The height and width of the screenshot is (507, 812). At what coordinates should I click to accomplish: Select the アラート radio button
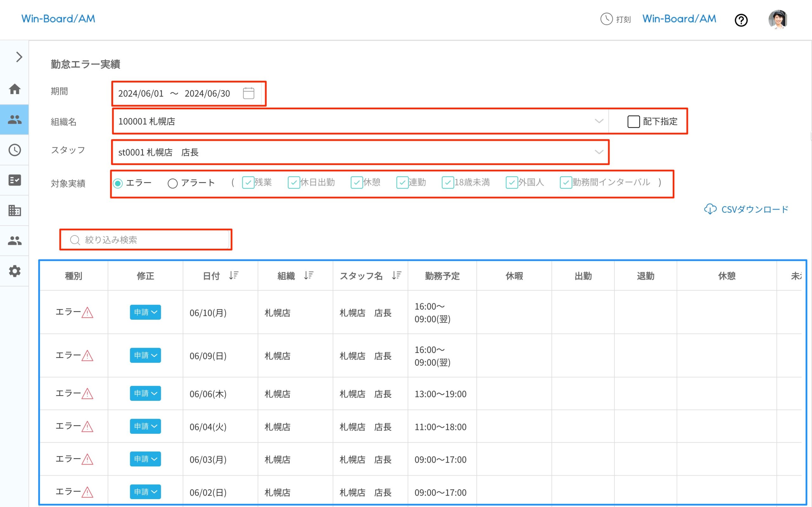pos(173,183)
